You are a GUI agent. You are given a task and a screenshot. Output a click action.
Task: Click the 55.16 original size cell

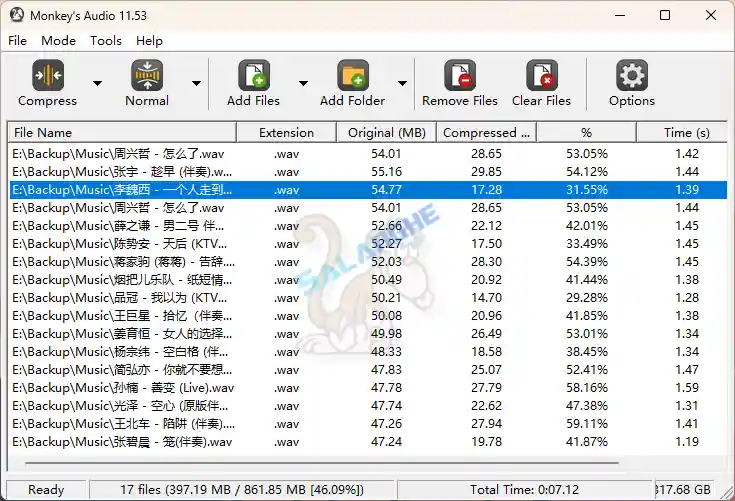tap(387, 172)
